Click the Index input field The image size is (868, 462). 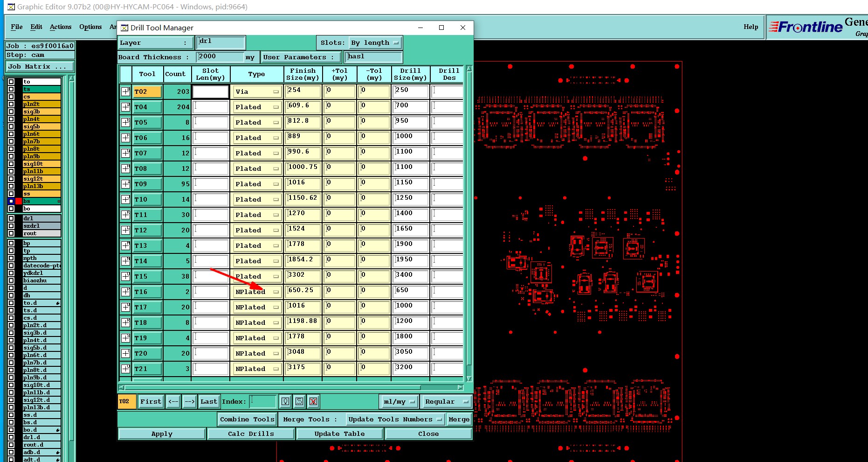[x=263, y=401]
